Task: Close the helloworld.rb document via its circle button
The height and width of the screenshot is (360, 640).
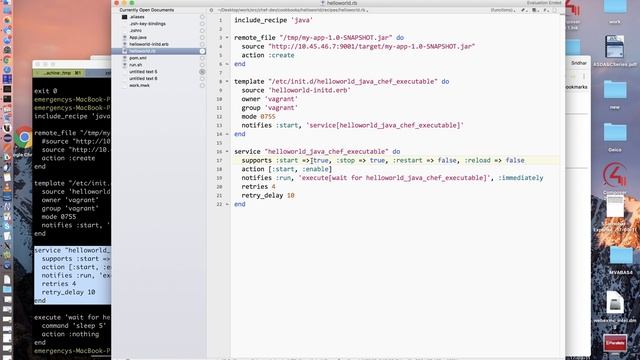Action: pyautogui.click(x=202, y=51)
